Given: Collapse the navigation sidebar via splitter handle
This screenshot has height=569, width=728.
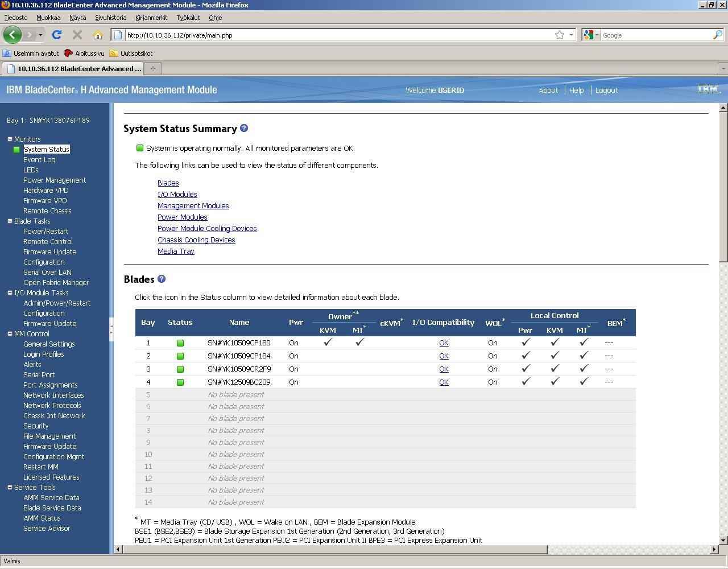Looking at the screenshot, I should (111, 329).
